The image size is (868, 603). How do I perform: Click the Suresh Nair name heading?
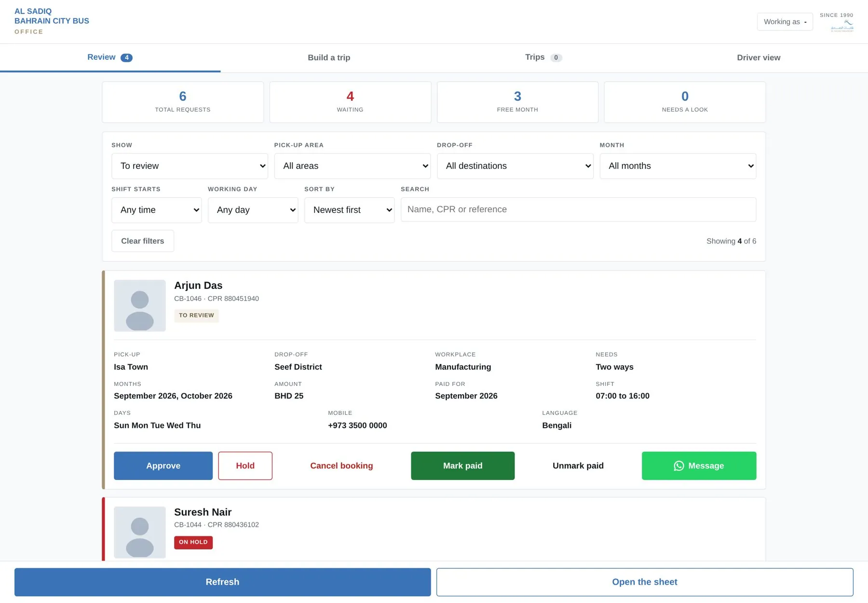coord(203,512)
